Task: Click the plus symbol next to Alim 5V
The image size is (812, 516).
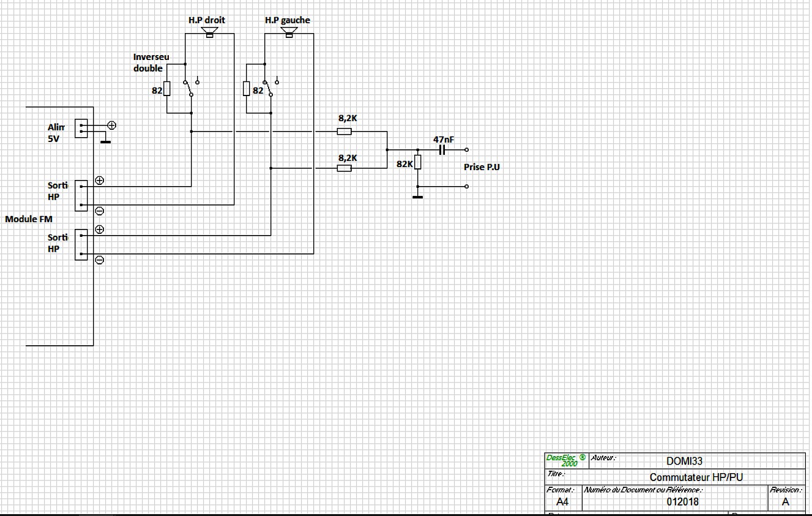Action: pos(111,125)
